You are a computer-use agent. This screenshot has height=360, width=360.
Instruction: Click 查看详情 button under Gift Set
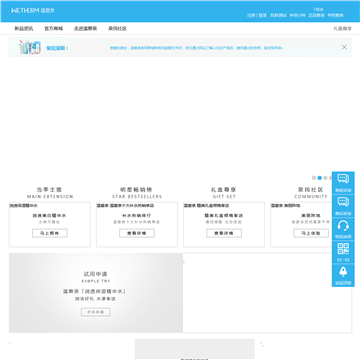(x=224, y=233)
